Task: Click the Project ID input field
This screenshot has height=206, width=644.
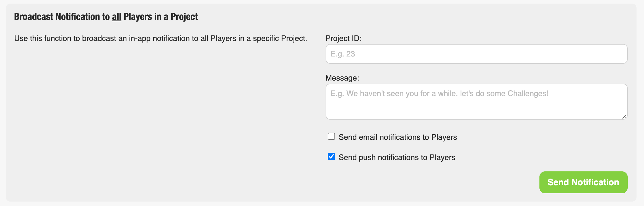Action: (x=476, y=54)
